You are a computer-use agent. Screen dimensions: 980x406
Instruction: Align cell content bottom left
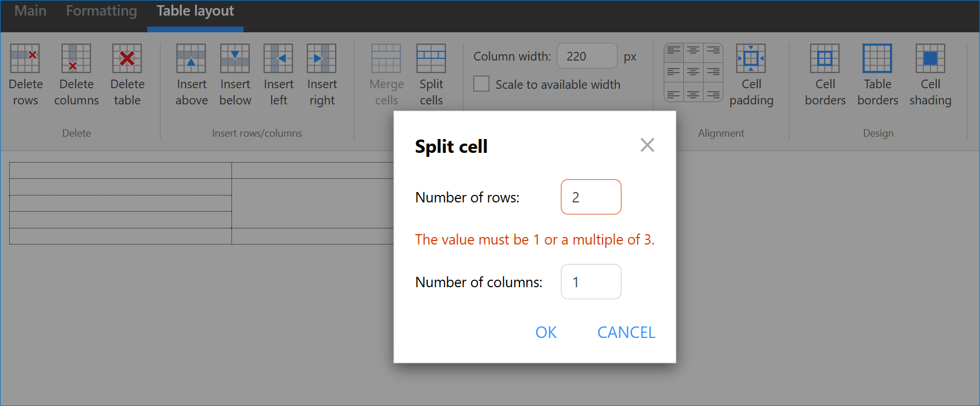674,93
